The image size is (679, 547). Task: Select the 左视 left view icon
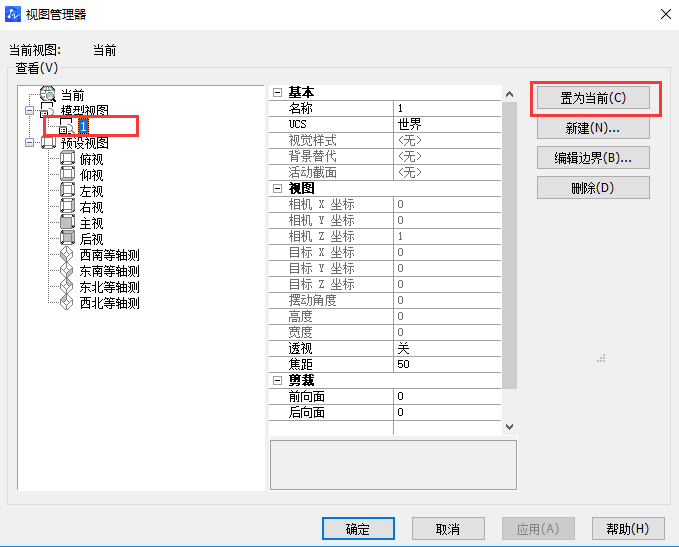click(68, 191)
